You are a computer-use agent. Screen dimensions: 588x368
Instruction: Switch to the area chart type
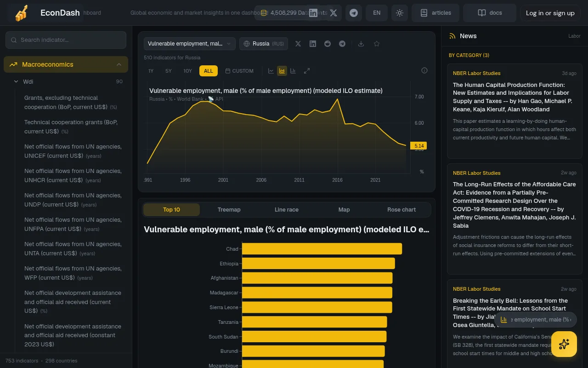282,71
